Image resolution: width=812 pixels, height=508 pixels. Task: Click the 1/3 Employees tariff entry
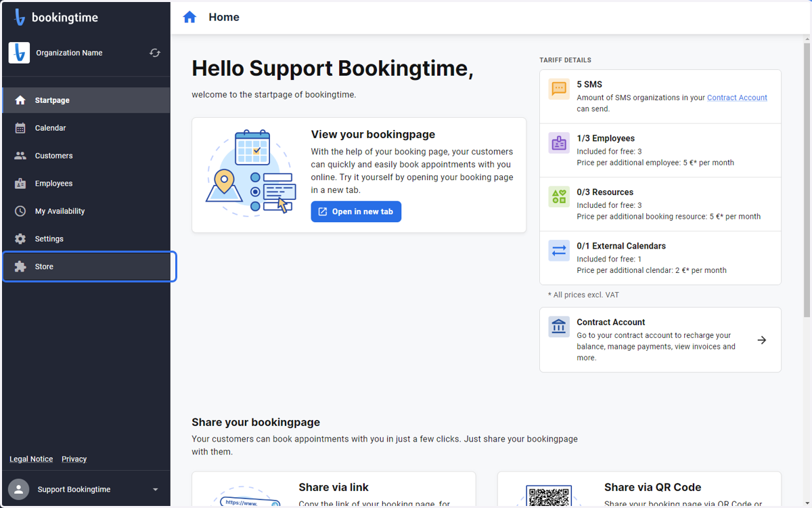pyautogui.click(x=660, y=150)
